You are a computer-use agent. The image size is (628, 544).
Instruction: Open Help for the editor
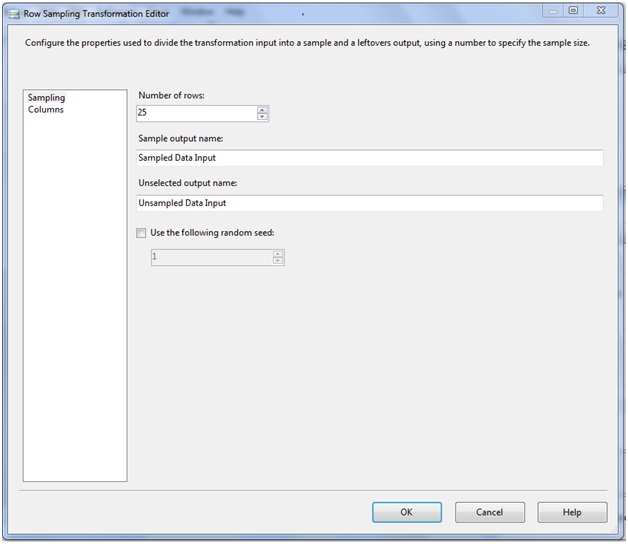pos(572,512)
